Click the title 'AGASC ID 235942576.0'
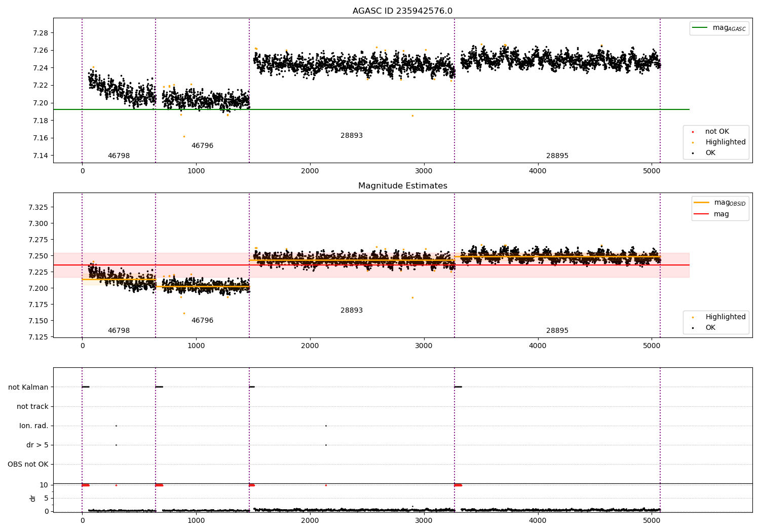Screen dimensions: 760x532 tap(402, 11)
